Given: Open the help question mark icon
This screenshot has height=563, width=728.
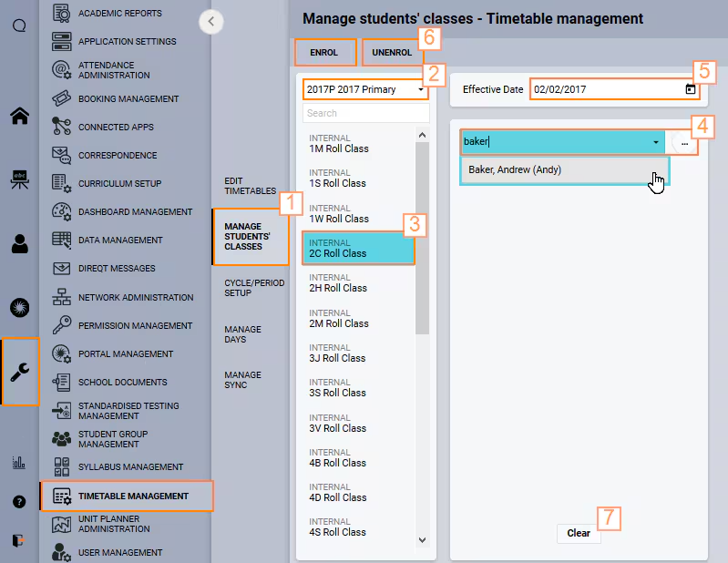Looking at the screenshot, I should pyautogui.click(x=19, y=502).
